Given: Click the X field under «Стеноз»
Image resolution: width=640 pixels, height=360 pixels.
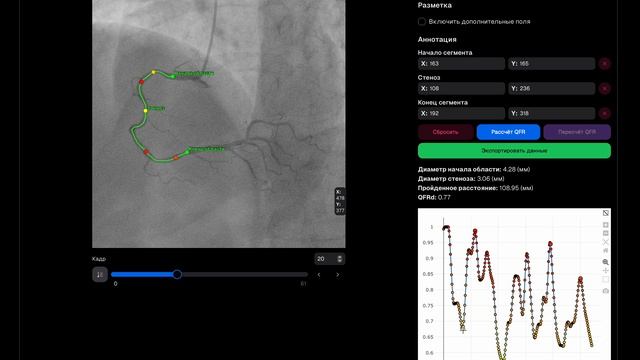Looking at the screenshot, I should 461,89.
